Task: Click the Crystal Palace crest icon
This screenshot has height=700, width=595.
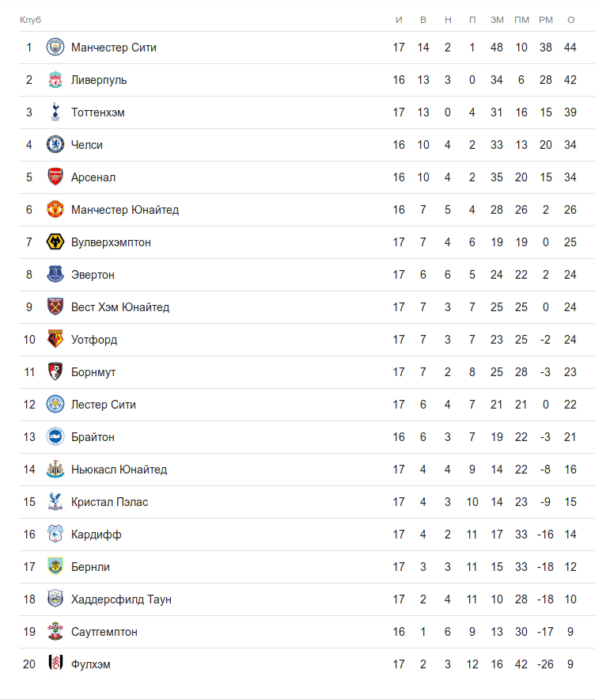Action: click(55, 502)
